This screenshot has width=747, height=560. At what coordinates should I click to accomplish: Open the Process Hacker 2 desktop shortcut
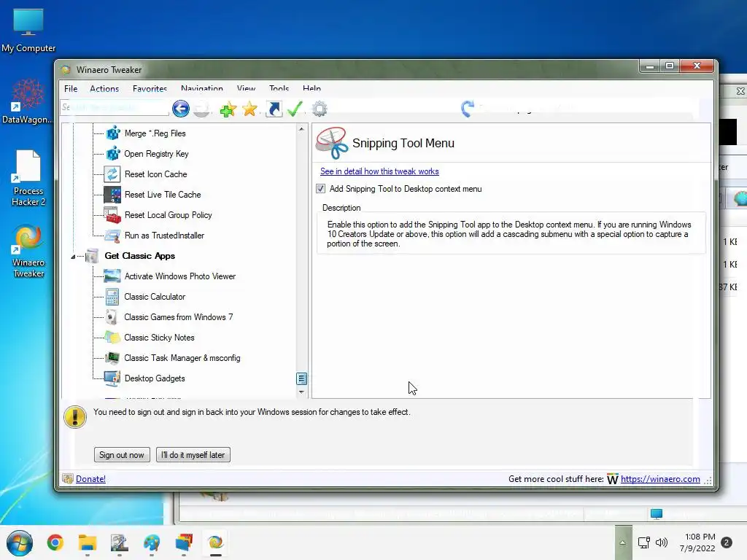coord(28,178)
